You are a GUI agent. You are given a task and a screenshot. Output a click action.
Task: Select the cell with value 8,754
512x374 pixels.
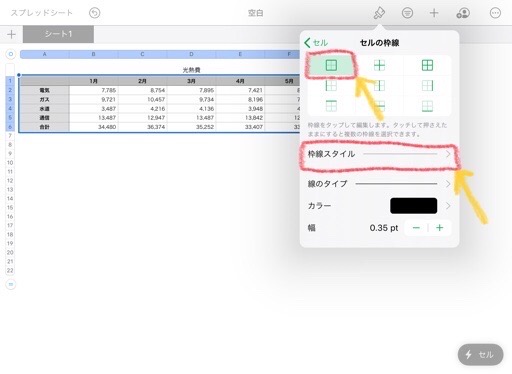[x=143, y=90]
